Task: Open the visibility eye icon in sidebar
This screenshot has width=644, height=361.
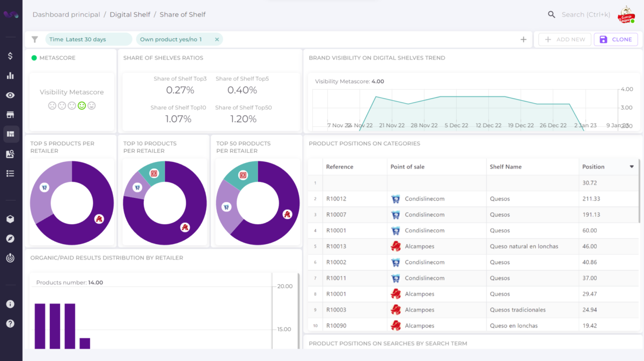Action: click(11, 95)
